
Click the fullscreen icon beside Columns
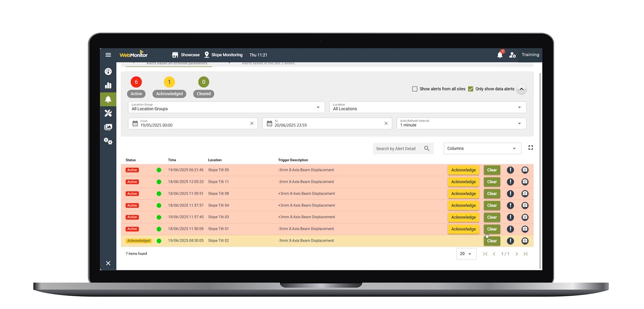(531, 148)
